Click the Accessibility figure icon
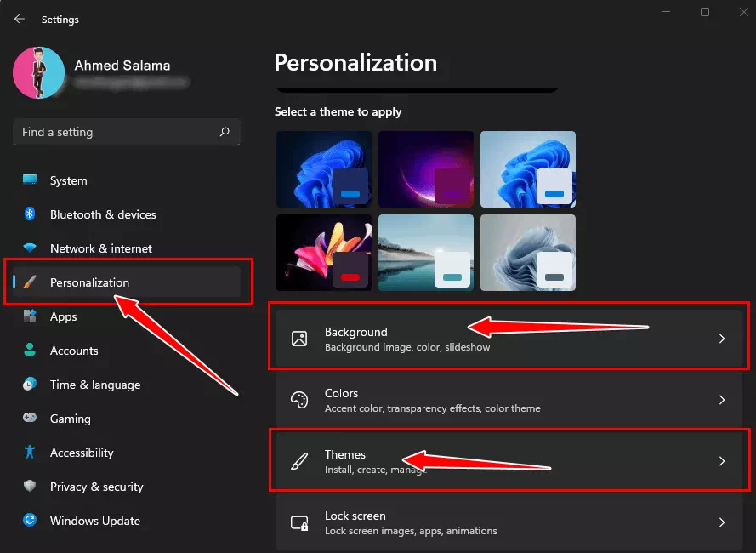This screenshot has width=756, height=553. [x=30, y=452]
